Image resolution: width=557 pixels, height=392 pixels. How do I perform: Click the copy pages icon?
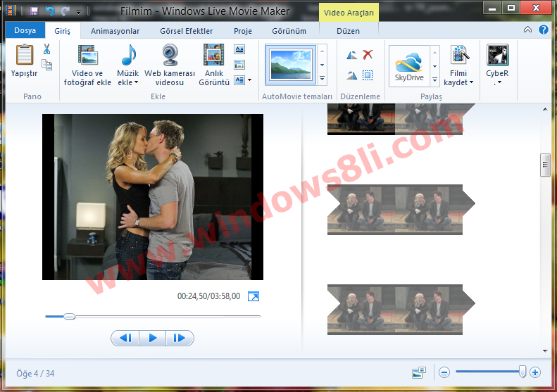[x=47, y=65]
